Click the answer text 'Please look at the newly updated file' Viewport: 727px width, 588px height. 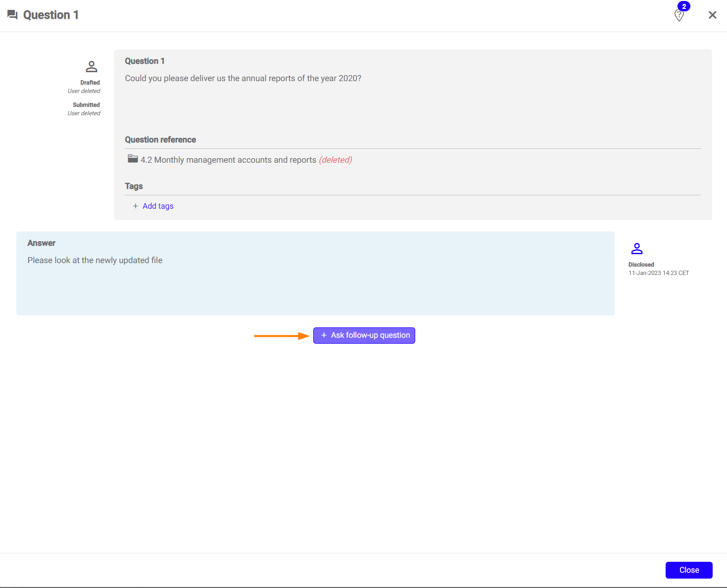(x=95, y=260)
